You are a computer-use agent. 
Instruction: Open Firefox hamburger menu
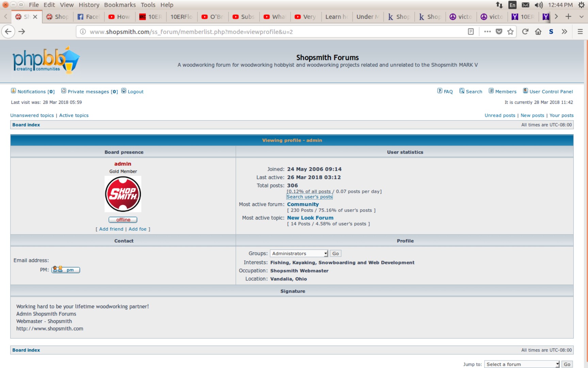coord(580,32)
